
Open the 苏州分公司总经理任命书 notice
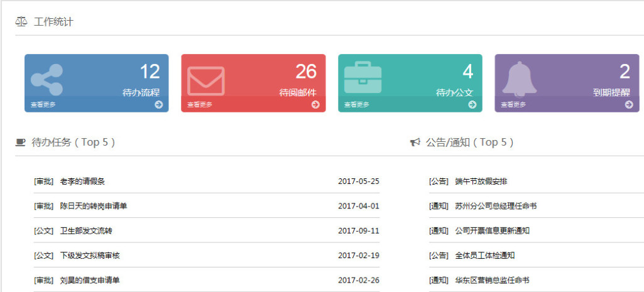[x=496, y=206]
